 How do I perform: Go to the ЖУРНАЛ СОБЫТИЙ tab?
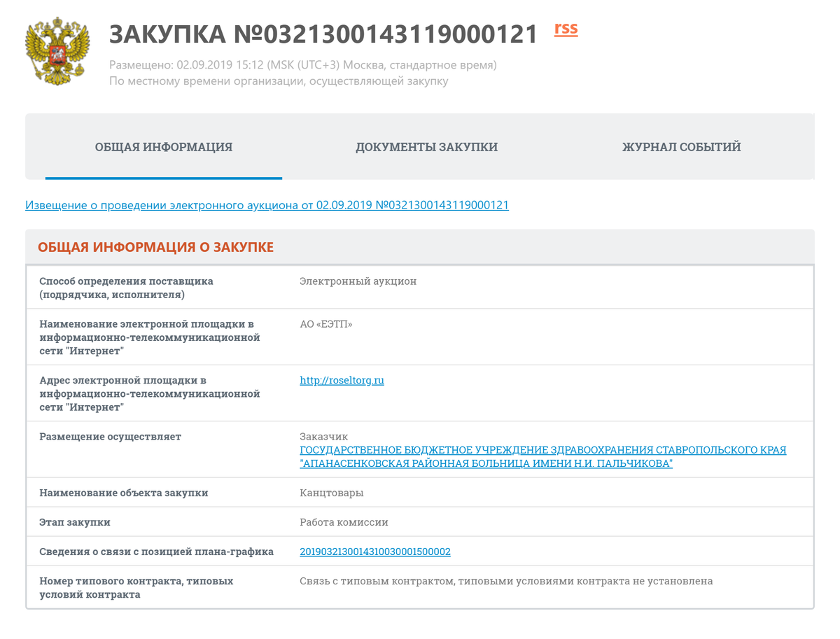click(681, 147)
